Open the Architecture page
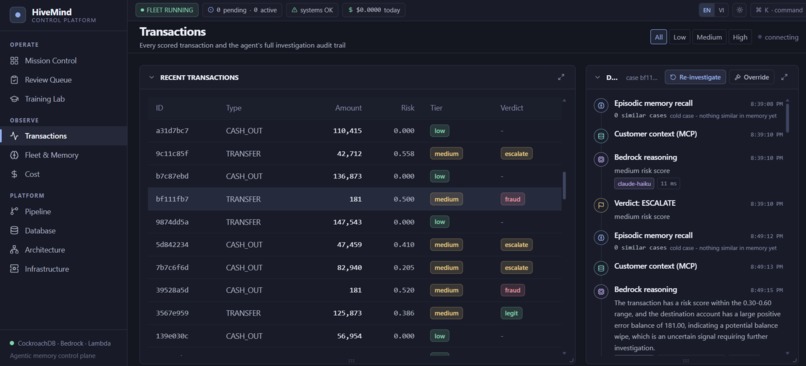The width and height of the screenshot is (806, 366). click(x=64, y=250)
